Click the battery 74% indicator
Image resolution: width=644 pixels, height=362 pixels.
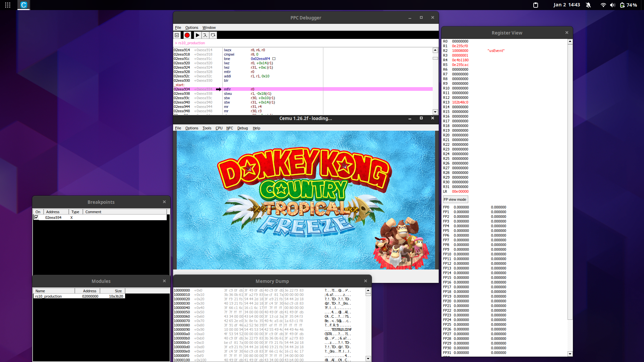click(629, 5)
